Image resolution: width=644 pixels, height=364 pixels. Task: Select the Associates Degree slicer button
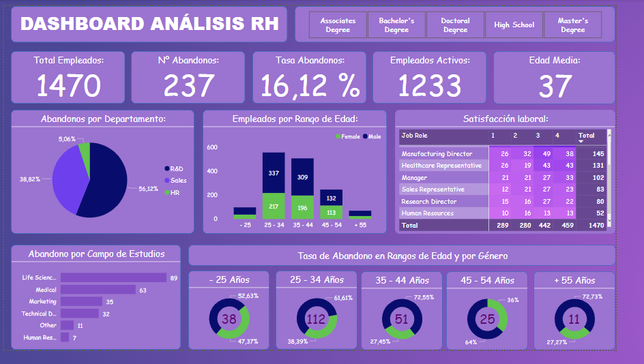338,25
